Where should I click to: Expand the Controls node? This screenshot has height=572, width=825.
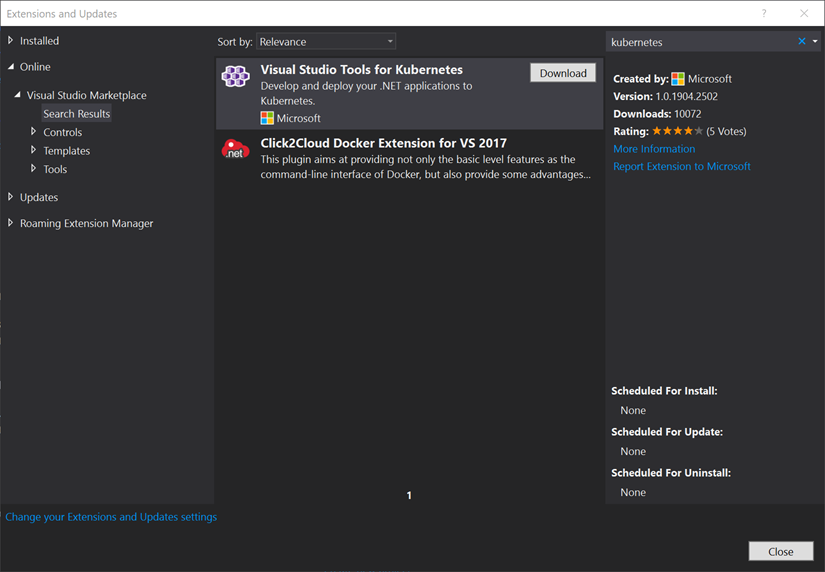[x=33, y=131]
